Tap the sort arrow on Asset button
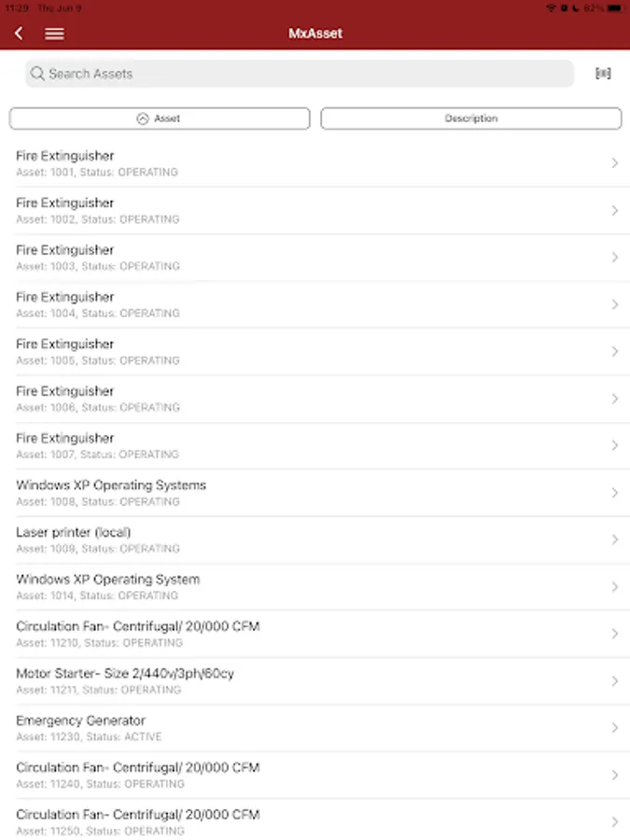This screenshot has width=630, height=840. click(x=143, y=119)
